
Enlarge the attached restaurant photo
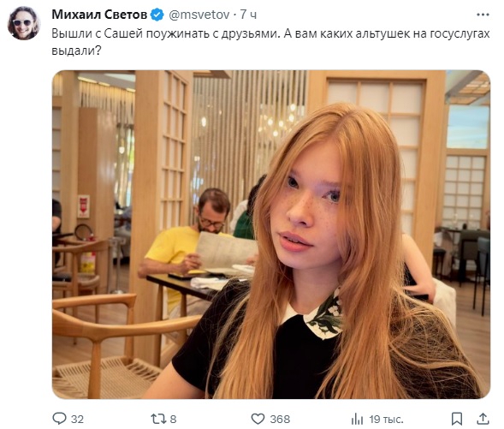point(271,235)
